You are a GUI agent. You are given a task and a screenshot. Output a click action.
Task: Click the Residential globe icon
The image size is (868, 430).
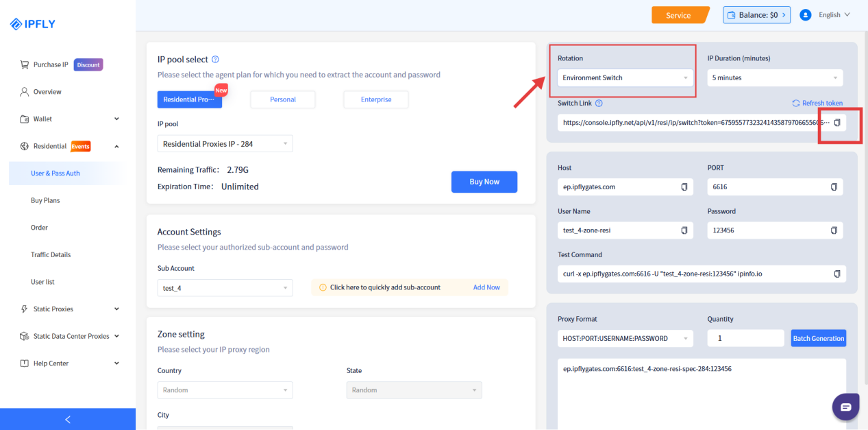click(x=24, y=146)
